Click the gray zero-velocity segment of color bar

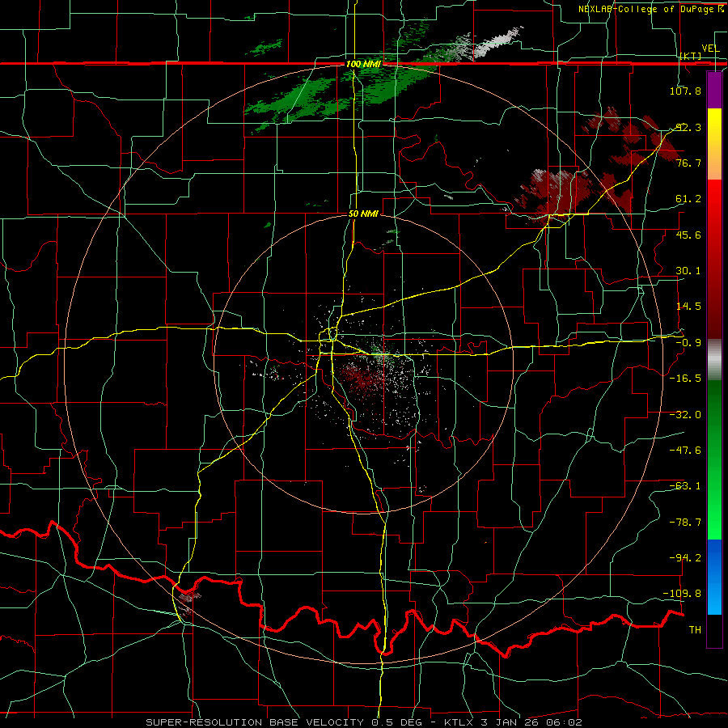[714, 360]
